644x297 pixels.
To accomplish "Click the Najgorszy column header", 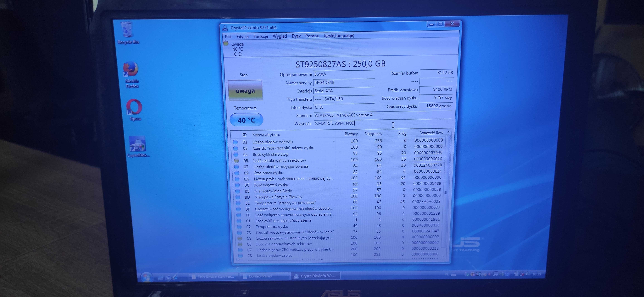I will [373, 134].
